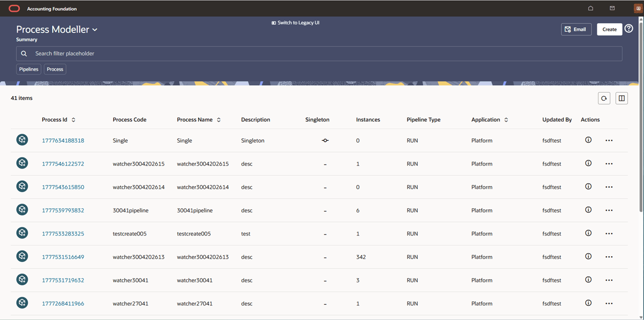Open info icon for Single process

pyautogui.click(x=588, y=140)
